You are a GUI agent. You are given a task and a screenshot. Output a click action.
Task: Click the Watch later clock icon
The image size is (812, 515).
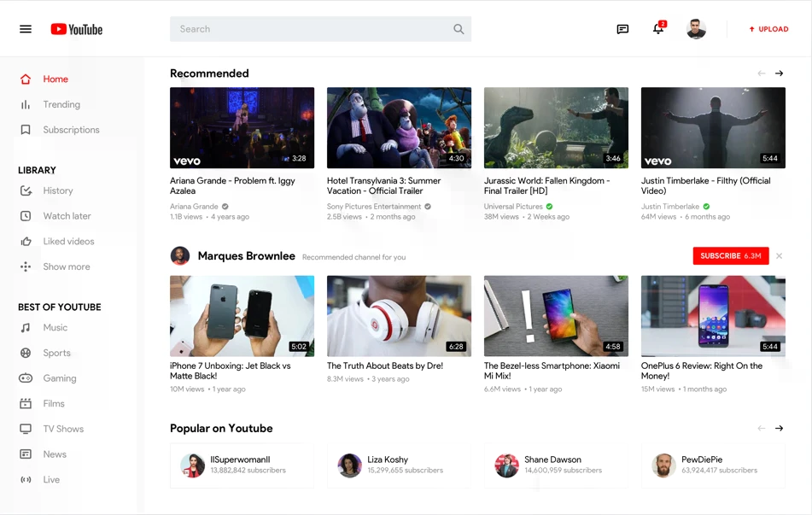coord(26,216)
